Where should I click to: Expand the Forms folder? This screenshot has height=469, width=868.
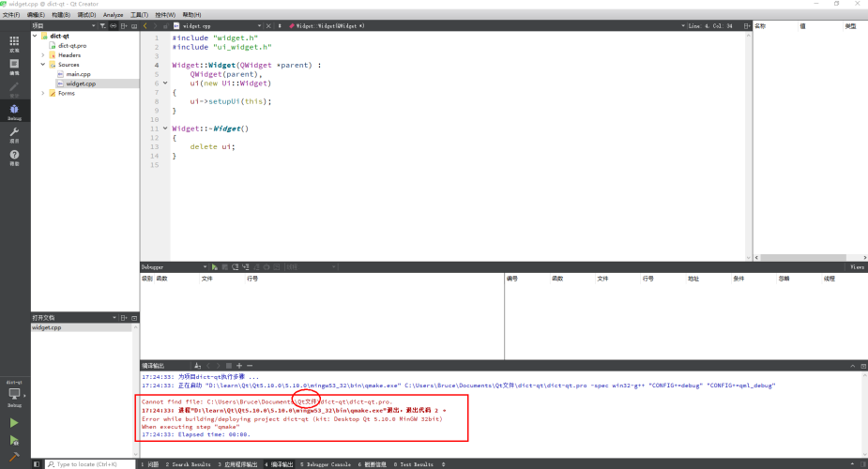(43, 93)
